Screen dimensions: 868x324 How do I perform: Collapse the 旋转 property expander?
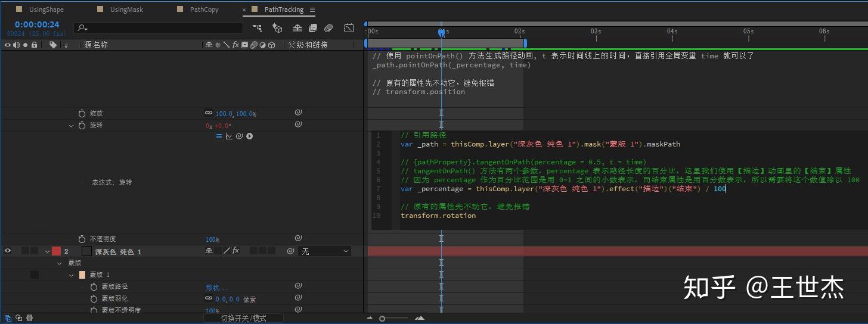(71, 126)
